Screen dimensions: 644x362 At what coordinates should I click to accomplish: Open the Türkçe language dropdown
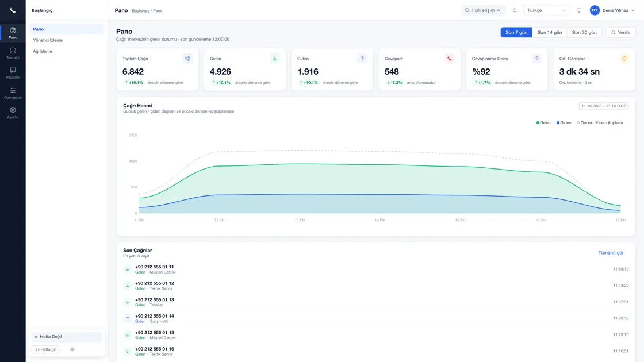coord(546,10)
